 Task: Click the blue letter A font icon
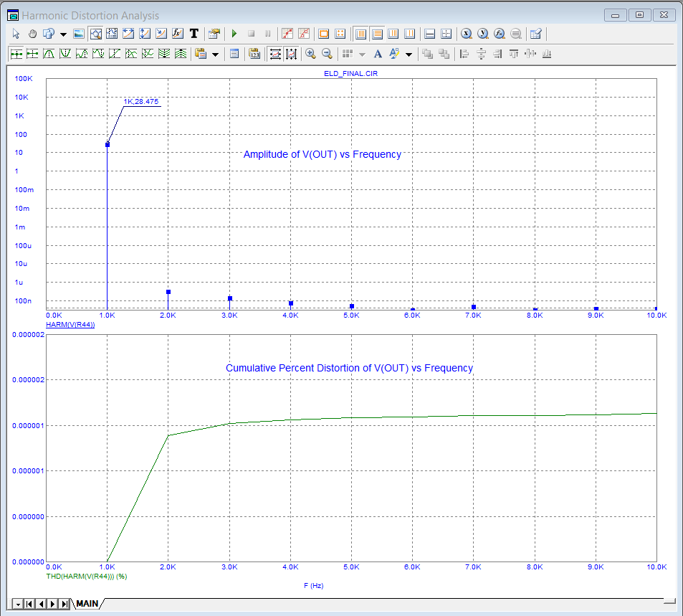[378, 54]
